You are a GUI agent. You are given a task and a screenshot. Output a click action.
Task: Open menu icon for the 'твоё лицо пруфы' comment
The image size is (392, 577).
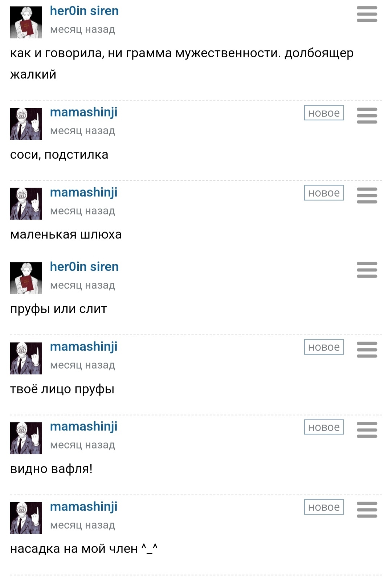point(367,349)
